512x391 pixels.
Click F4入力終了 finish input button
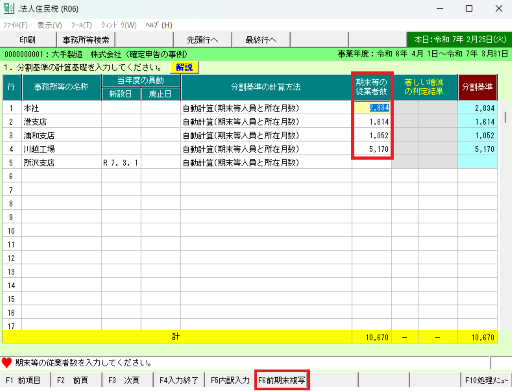(x=179, y=380)
